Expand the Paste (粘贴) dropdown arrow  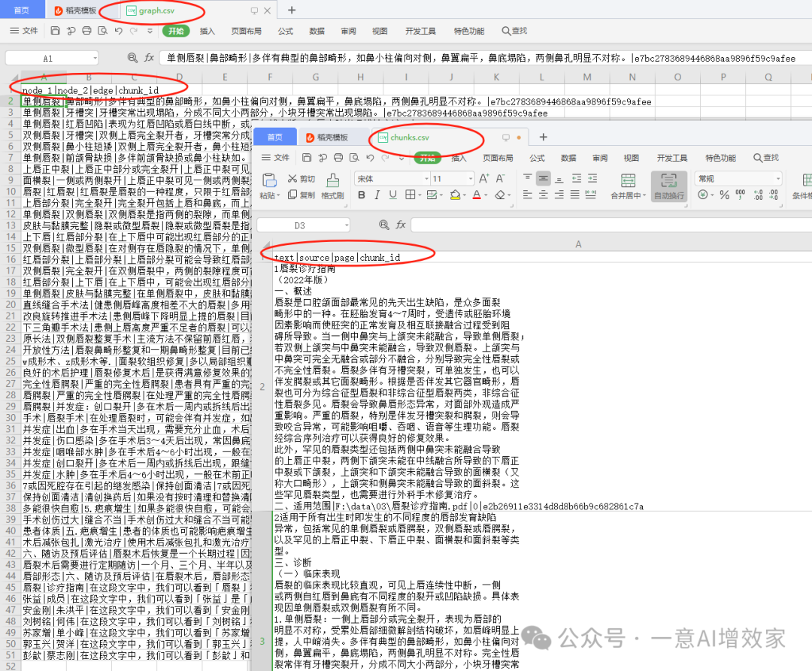(x=278, y=195)
